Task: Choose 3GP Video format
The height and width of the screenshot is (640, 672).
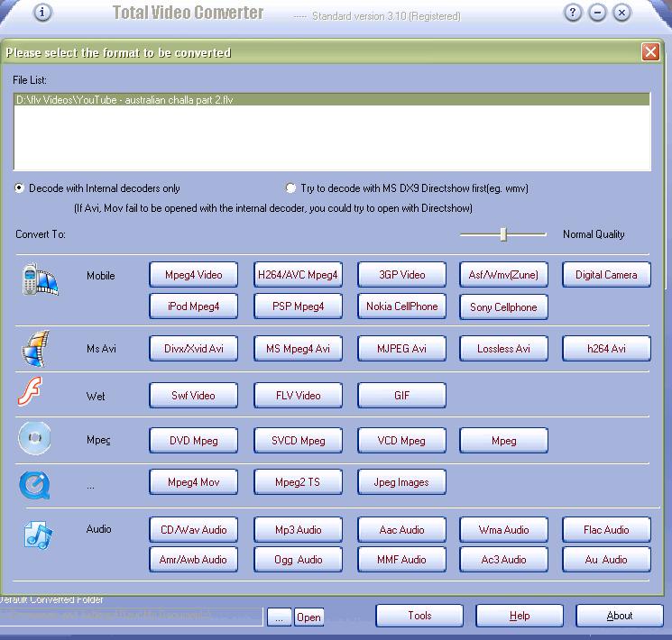Action: pyautogui.click(x=401, y=275)
